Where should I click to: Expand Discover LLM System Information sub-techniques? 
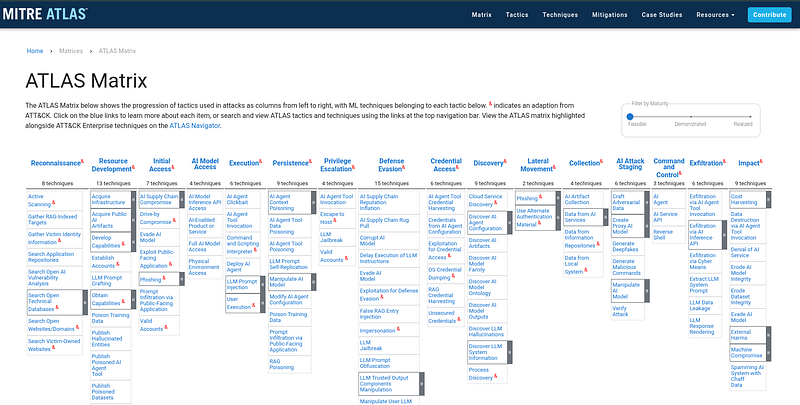(x=510, y=352)
